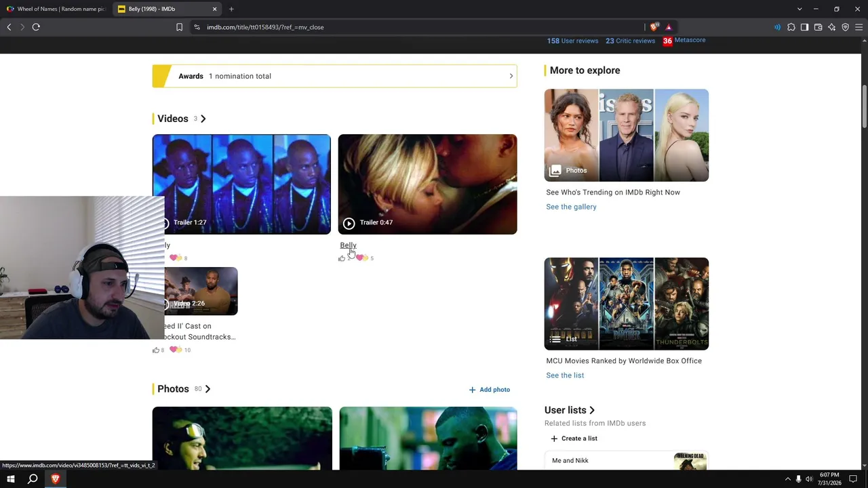
Task: Open the browser hamburger menu
Action: point(859,27)
